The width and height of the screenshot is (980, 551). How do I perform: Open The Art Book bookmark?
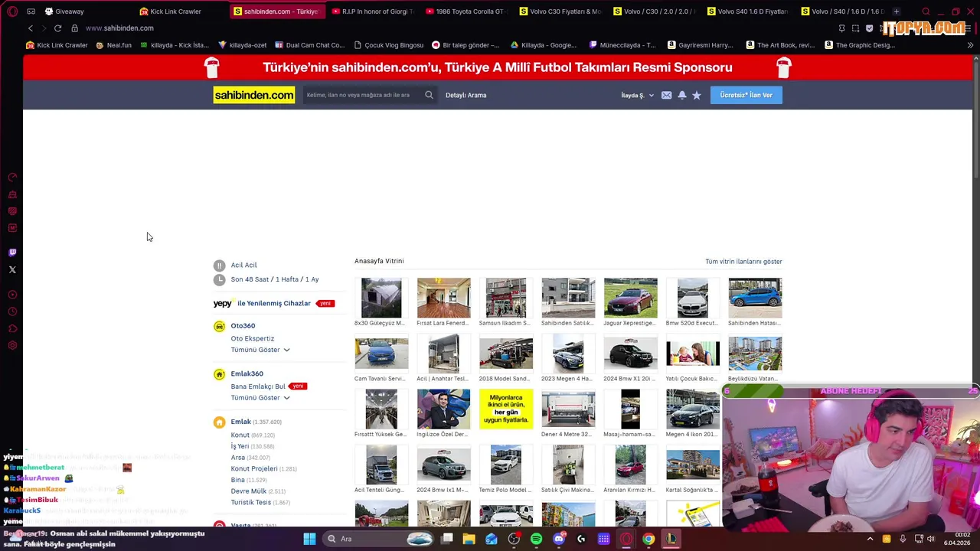tap(780, 45)
